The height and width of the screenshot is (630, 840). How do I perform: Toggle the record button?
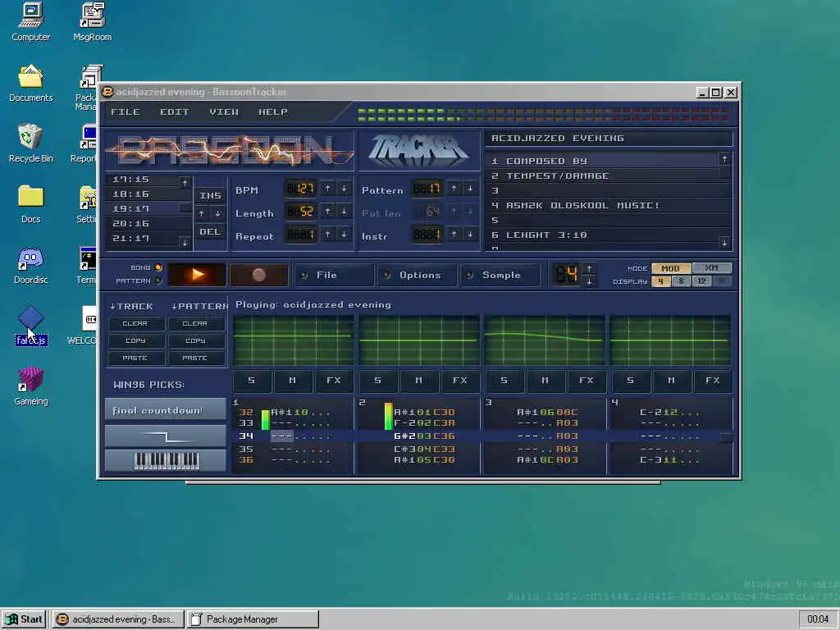click(x=258, y=275)
